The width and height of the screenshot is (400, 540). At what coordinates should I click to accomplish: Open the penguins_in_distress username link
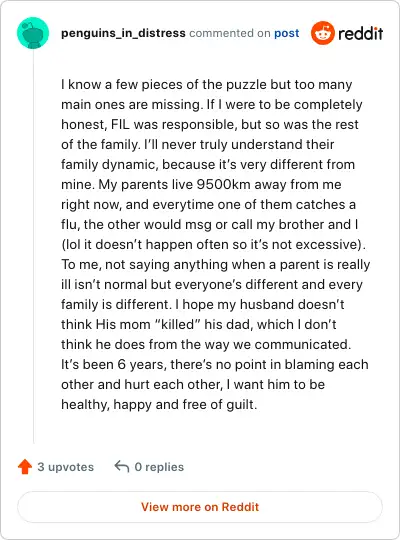pos(123,33)
